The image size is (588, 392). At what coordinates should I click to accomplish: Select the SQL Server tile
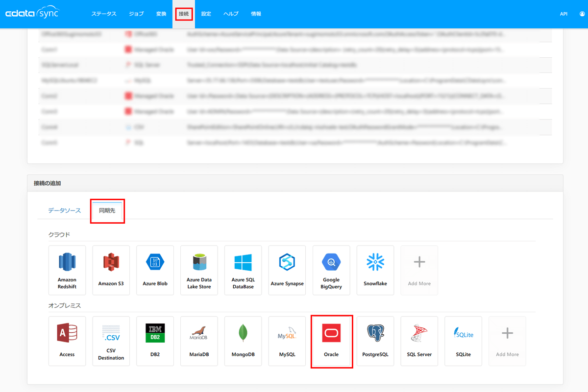tap(419, 341)
